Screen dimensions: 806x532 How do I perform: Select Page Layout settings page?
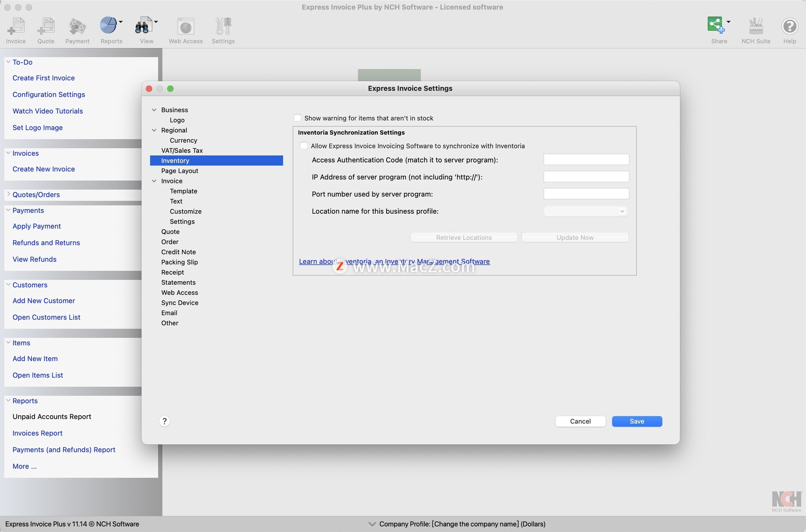pos(180,171)
